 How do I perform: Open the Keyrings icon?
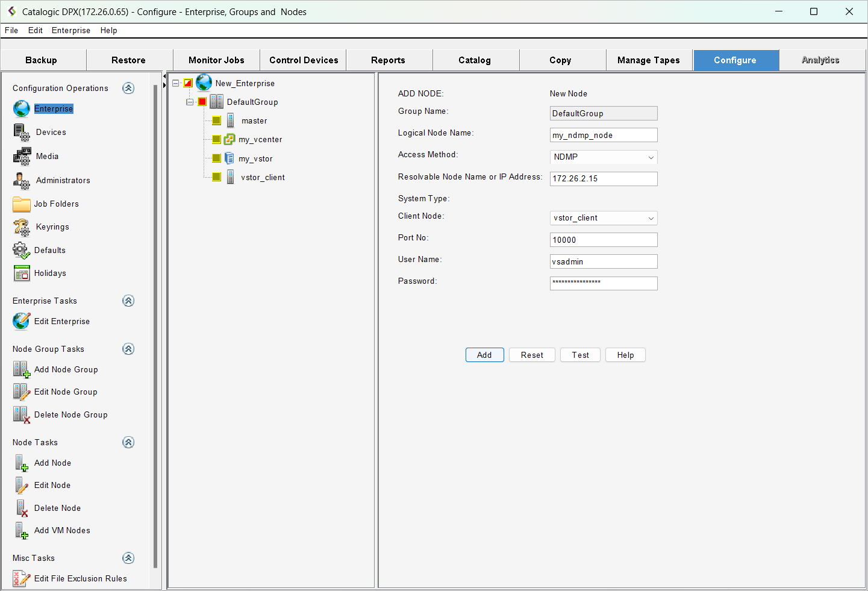pos(22,227)
